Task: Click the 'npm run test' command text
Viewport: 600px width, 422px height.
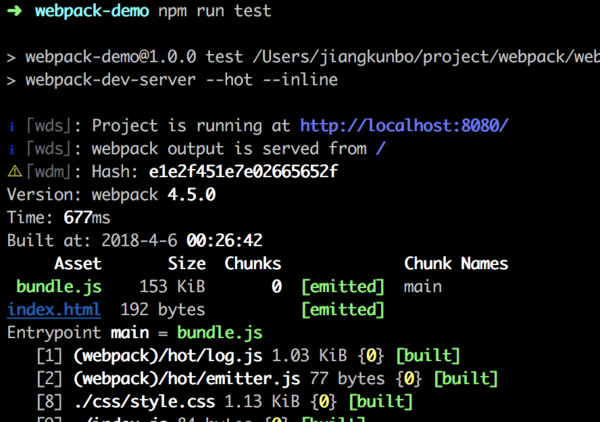Action: click(215, 11)
